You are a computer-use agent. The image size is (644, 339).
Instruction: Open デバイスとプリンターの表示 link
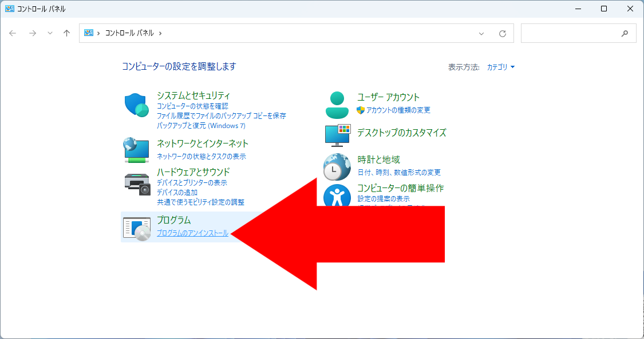[192, 183]
